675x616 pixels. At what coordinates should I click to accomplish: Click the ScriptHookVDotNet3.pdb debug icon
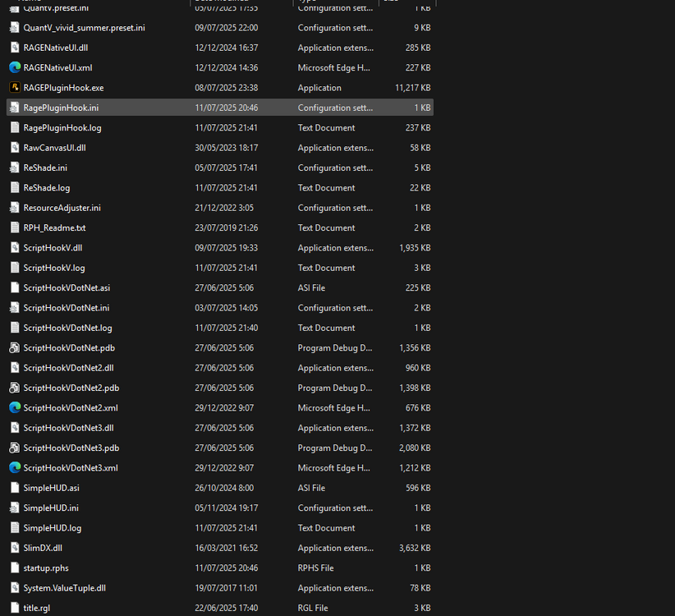[x=15, y=448]
